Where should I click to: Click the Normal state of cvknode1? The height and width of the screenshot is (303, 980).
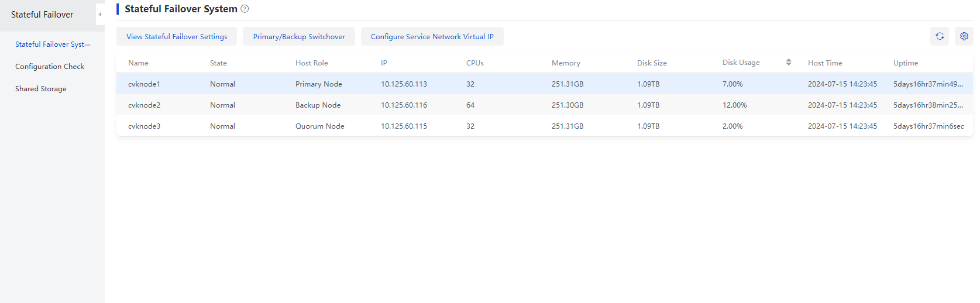tap(222, 84)
